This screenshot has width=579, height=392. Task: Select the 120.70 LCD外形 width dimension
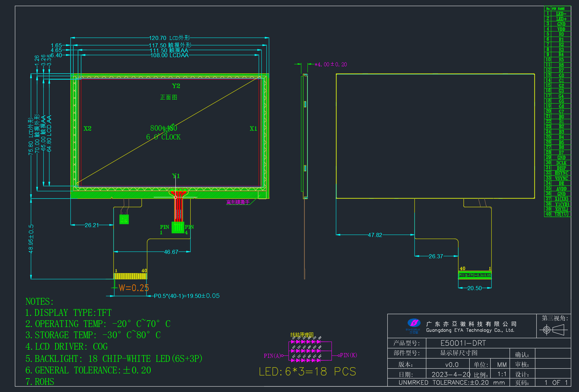[x=170, y=38]
